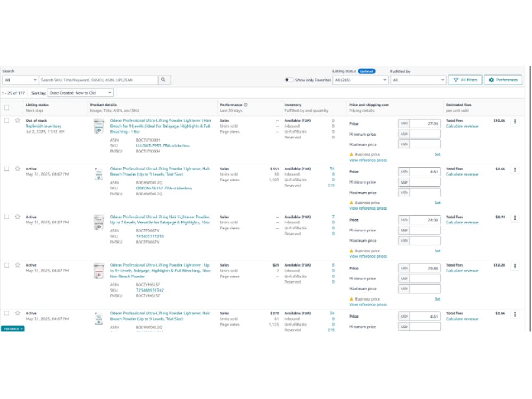Image resolution: width=532 pixels, height=399 pixels.
Task: Edit the maximum price field of the 24.98 listing
Action: point(425,240)
